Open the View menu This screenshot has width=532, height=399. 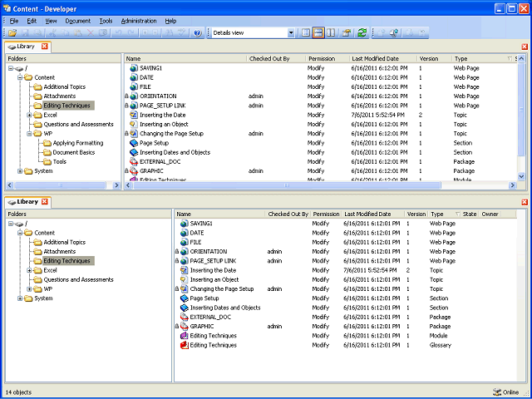[51, 21]
